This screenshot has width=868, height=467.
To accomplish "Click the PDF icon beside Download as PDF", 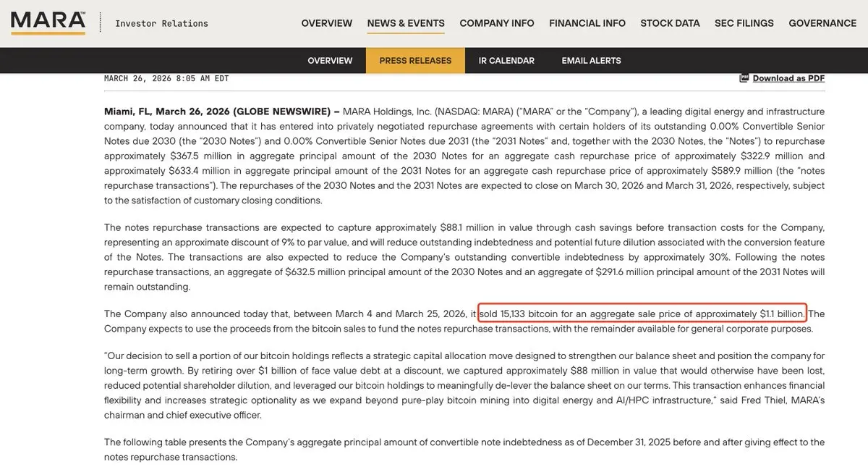I will [x=744, y=78].
